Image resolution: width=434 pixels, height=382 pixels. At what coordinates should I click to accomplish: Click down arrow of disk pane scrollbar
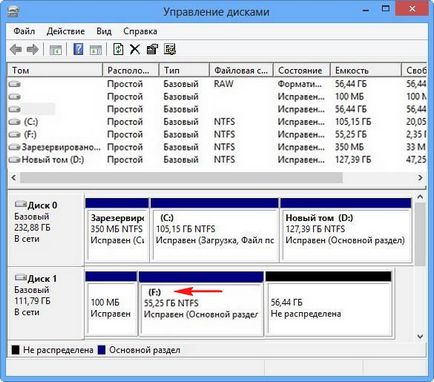[420, 337]
